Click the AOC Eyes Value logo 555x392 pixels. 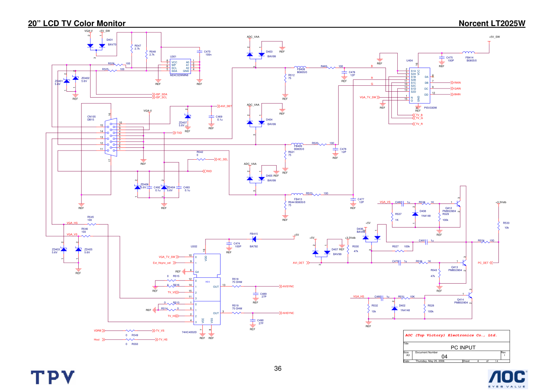point(508,379)
